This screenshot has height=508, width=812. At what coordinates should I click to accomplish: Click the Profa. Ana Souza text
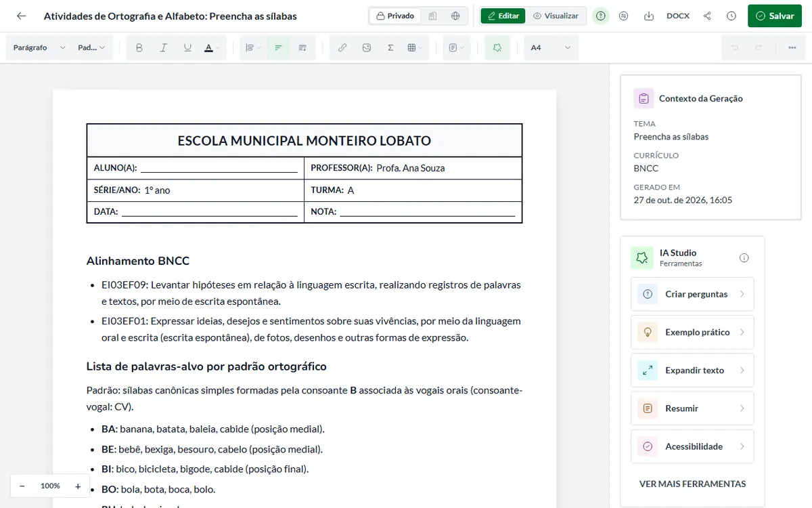coord(411,168)
